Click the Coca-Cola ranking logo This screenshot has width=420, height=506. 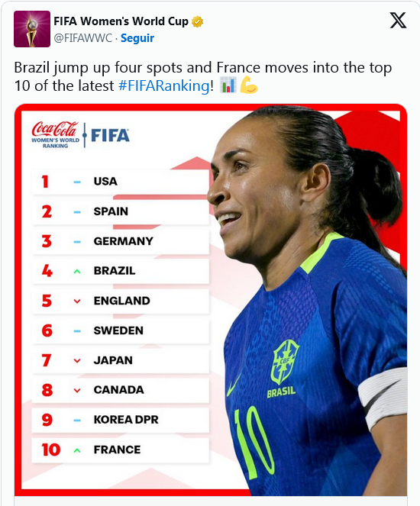coord(55,134)
